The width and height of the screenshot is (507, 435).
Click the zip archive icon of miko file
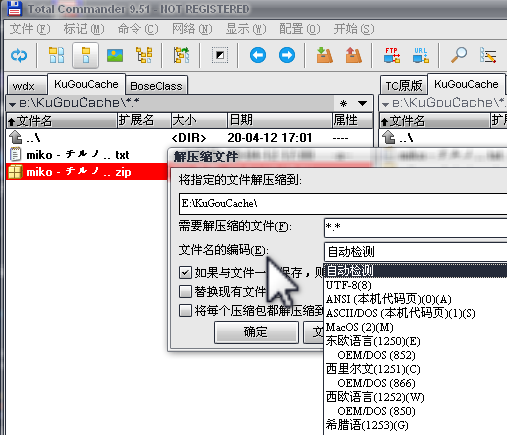(x=15, y=172)
